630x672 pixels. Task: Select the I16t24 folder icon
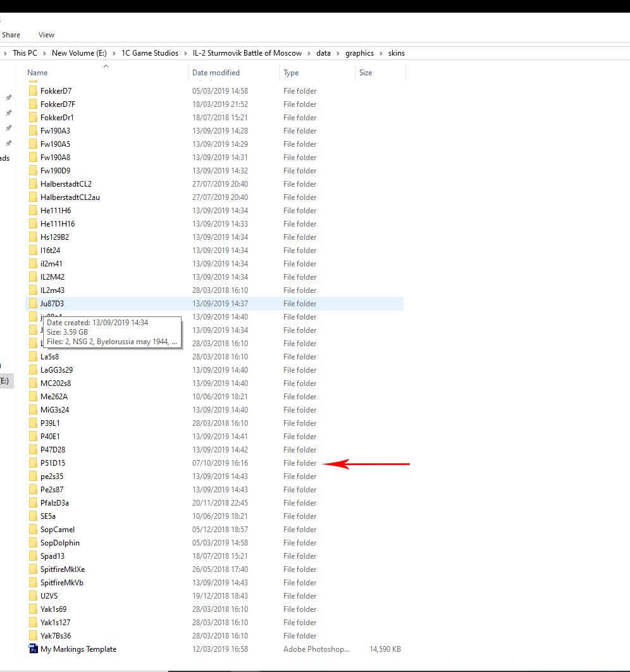(33, 251)
